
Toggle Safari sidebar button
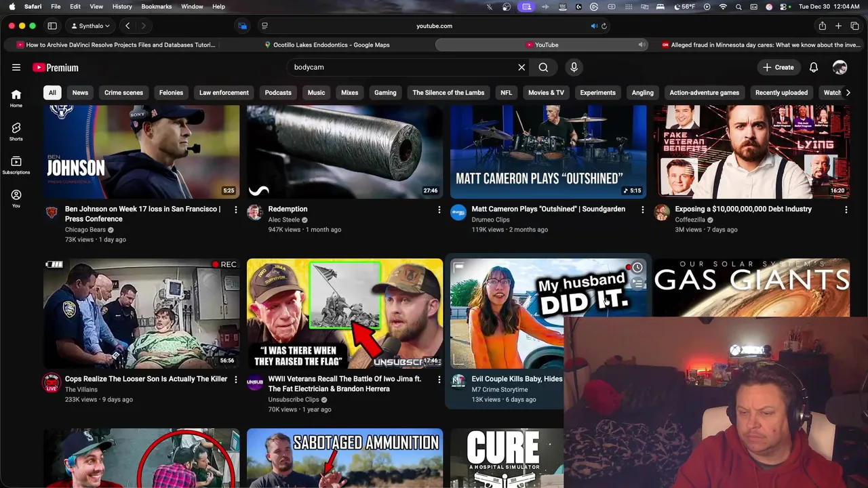(x=52, y=26)
